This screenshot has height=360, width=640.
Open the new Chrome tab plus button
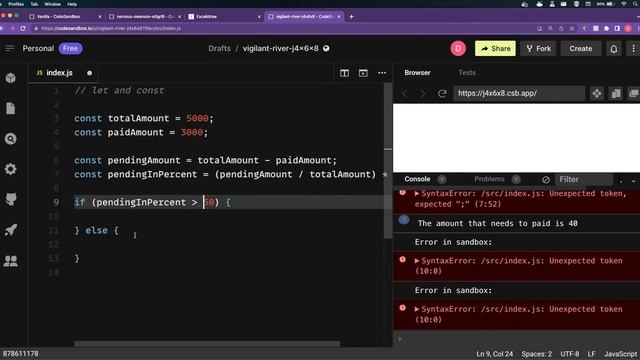coord(351,17)
